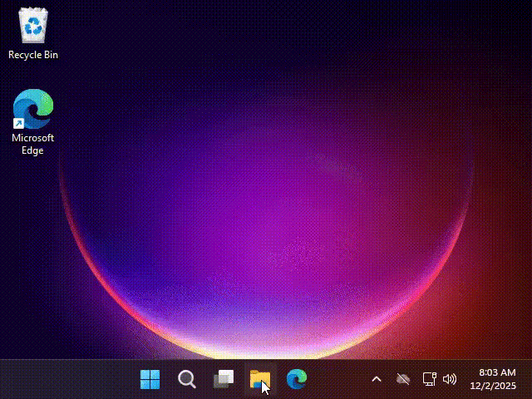
Task: Expand the hidden tray icons chevron
Action: [x=376, y=379]
